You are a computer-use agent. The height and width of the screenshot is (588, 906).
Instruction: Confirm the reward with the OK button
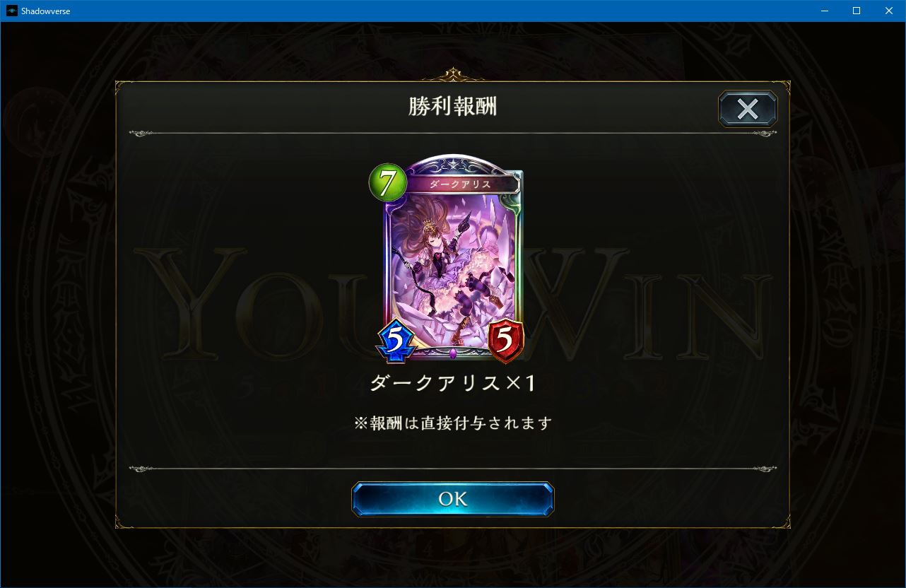pos(453,499)
